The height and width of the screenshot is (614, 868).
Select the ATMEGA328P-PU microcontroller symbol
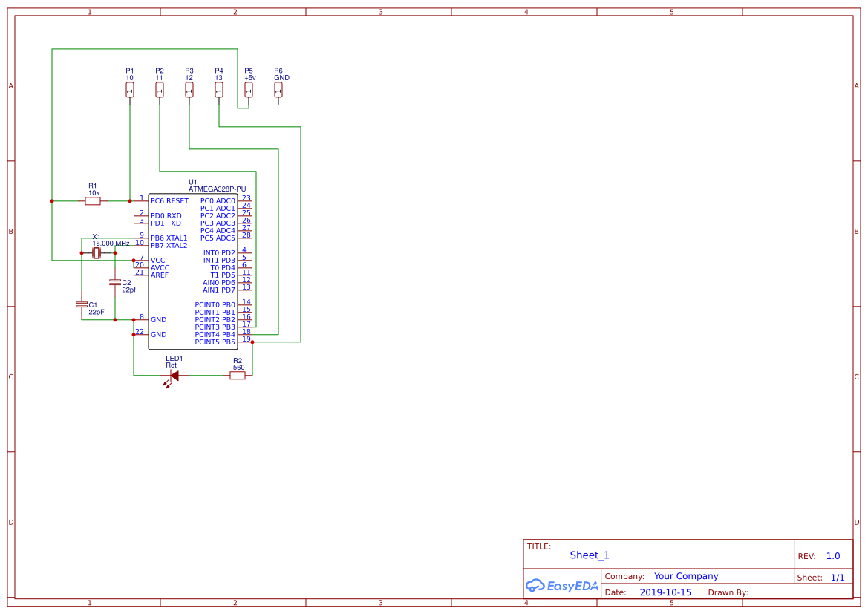click(192, 267)
